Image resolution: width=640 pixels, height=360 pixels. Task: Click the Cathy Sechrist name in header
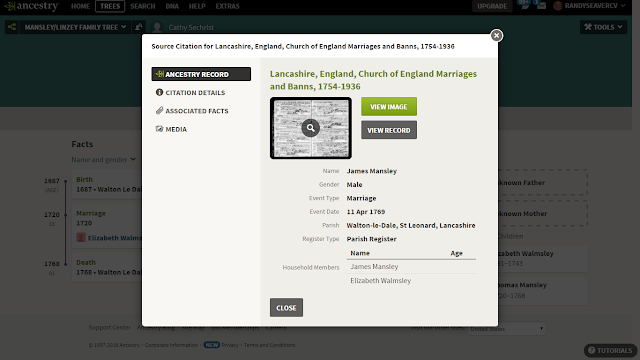click(x=191, y=27)
